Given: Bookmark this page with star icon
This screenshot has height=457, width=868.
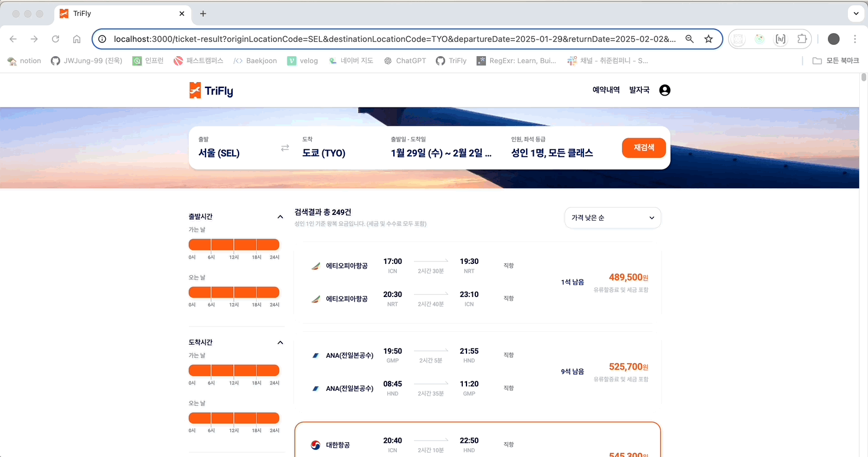Looking at the screenshot, I should [709, 39].
